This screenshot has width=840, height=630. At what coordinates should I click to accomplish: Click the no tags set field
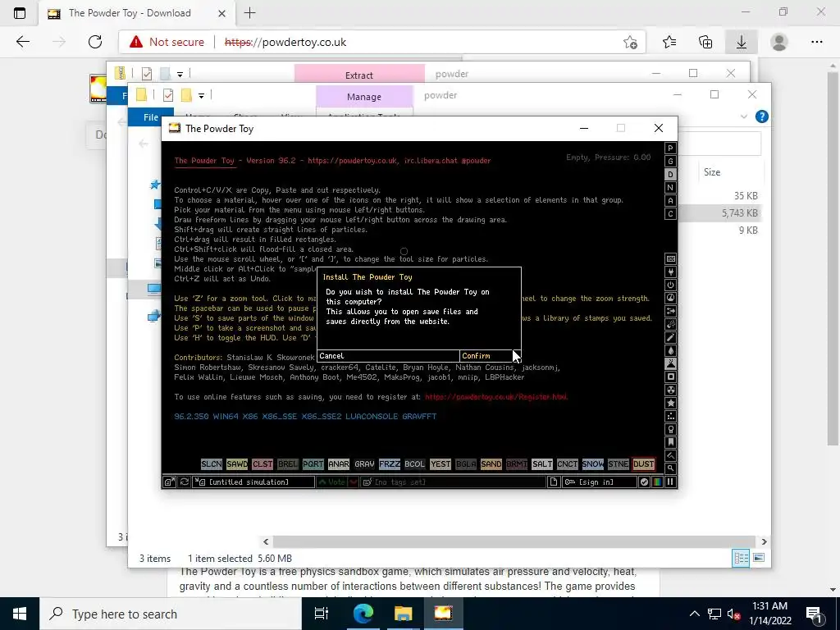pos(453,482)
